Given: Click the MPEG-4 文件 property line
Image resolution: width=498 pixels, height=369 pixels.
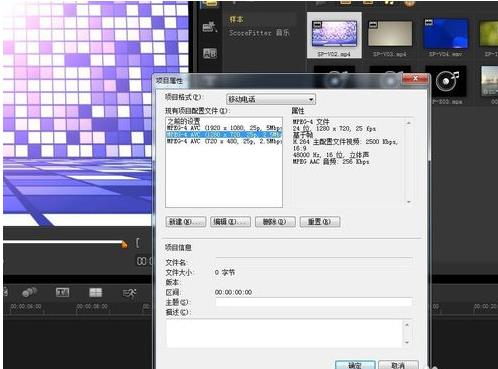Looking at the screenshot, I should (x=311, y=122).
